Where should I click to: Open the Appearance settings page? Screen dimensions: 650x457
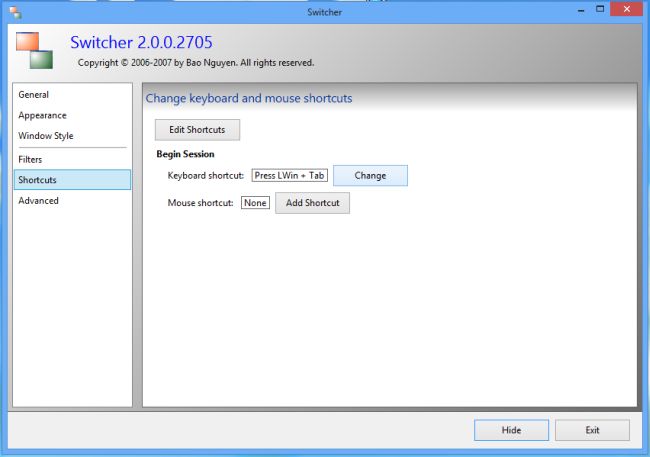[x=72, y=115]
